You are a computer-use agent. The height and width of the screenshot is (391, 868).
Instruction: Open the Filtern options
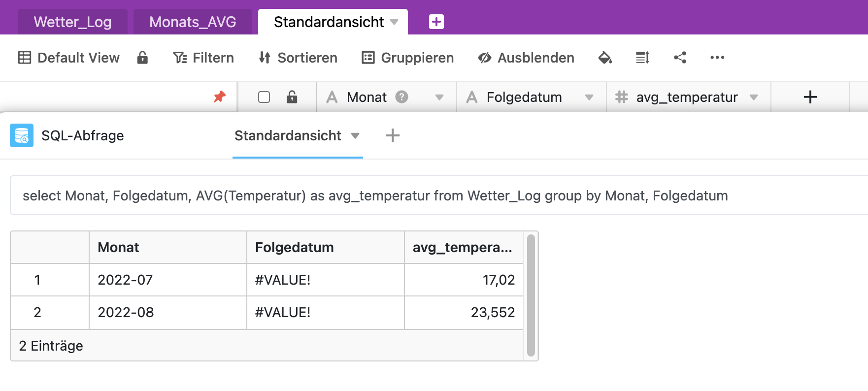tap(203, 58)
